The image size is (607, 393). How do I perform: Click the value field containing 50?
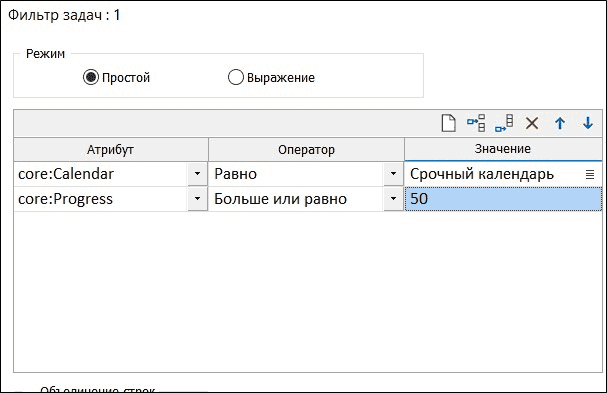(x=503, y=199)
